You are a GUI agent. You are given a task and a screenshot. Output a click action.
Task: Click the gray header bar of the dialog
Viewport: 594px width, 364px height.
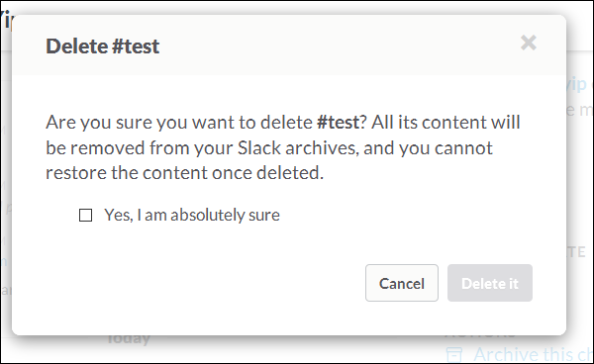click(x=289, y=45)
